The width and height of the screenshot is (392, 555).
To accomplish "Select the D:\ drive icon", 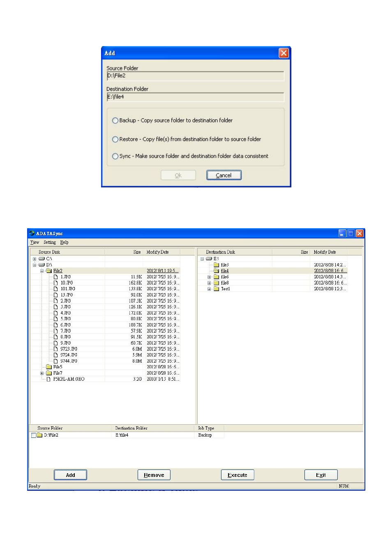I will (42, 265).
